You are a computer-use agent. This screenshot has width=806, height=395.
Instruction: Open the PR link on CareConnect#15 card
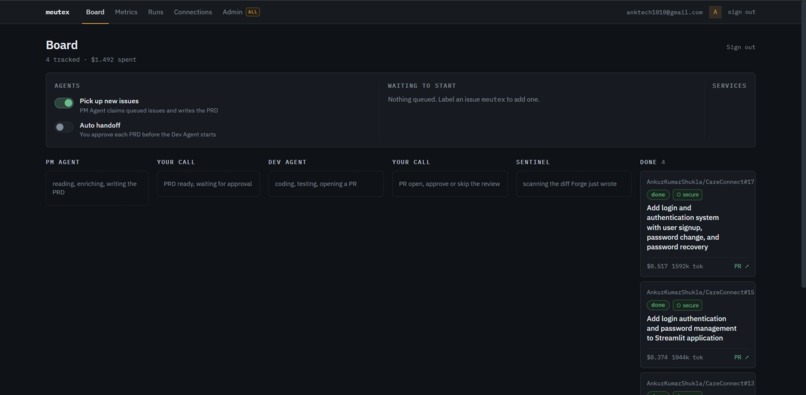[741, 357]
